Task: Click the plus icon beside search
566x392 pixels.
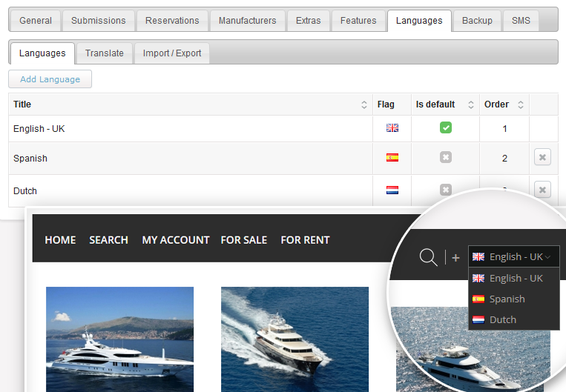Action: pos(456,258)
